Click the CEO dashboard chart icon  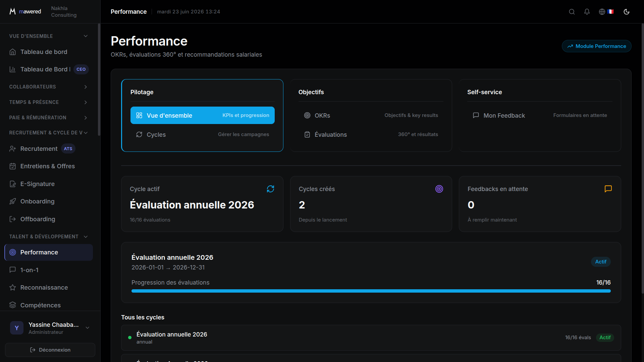coord(13,69)
